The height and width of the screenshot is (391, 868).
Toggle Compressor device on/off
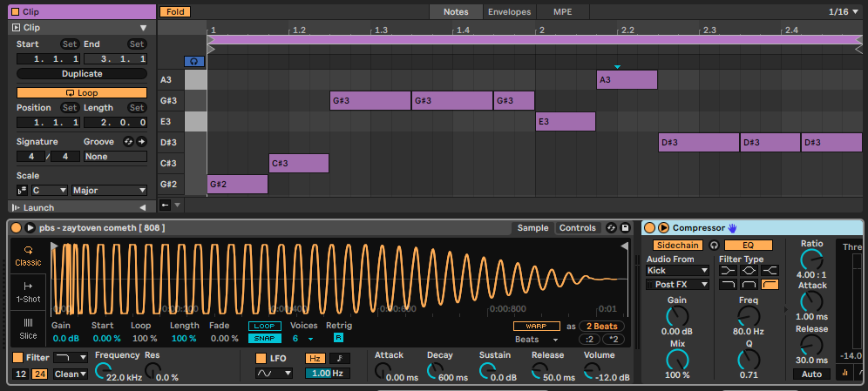coord(650,228)
